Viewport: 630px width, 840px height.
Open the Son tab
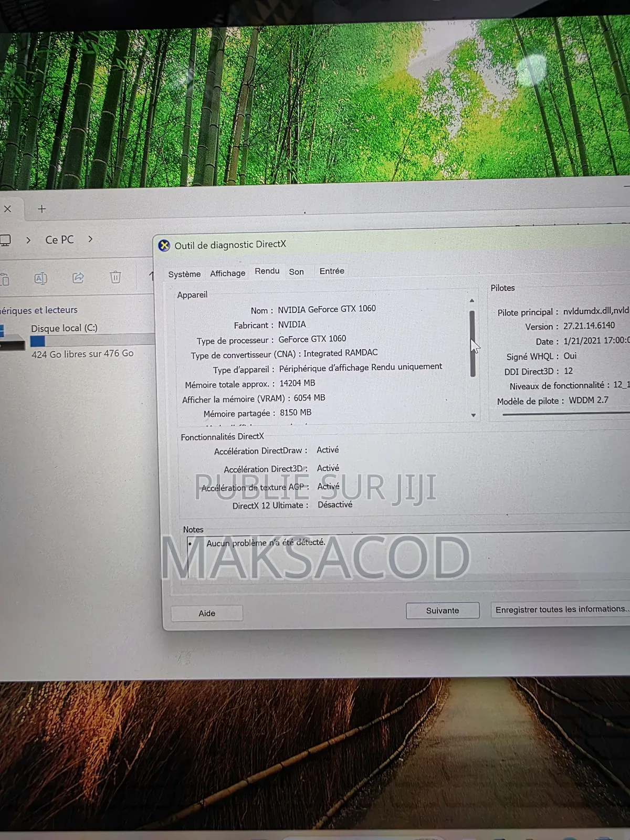pos(296,271)
